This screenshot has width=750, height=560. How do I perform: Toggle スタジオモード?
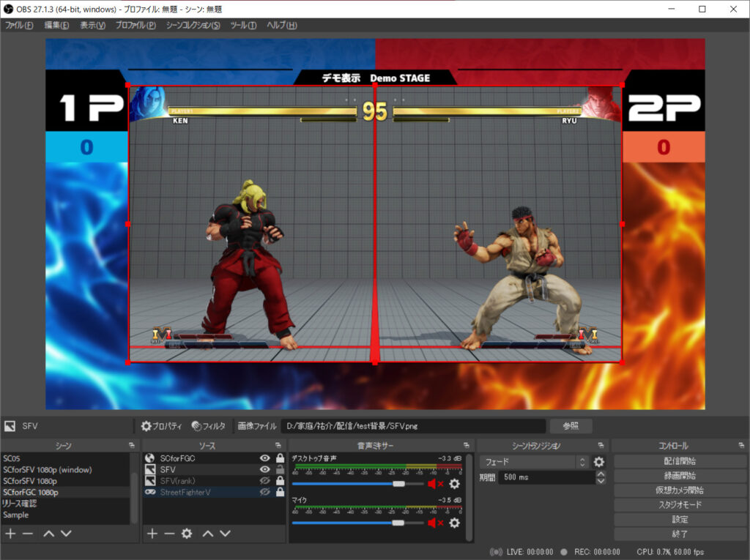click(x=680, y=504)
